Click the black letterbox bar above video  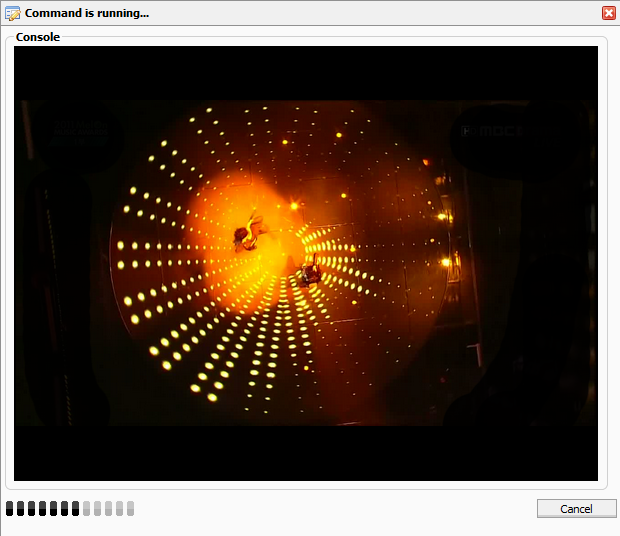(x=306, y=72)
